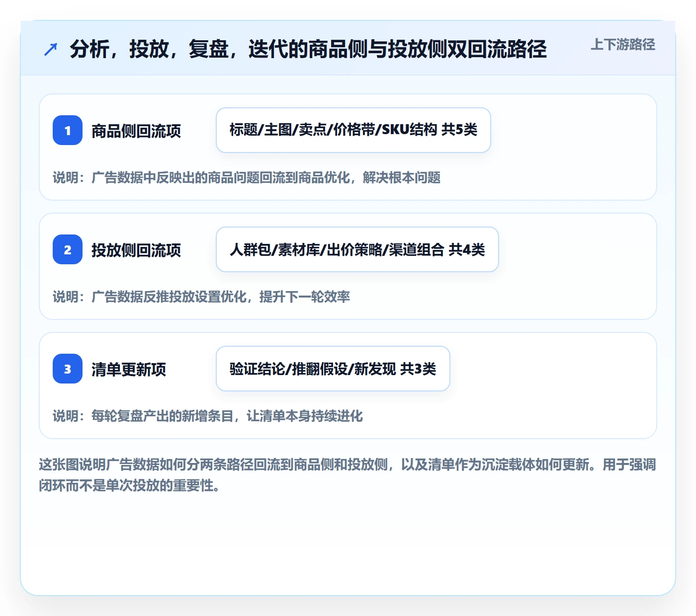The width and height of the screenshot is (696, 616).
Task: Click the 人群包/素材库/出价策略/渠道组合 共4类 pill
Action: click(357, 249)
